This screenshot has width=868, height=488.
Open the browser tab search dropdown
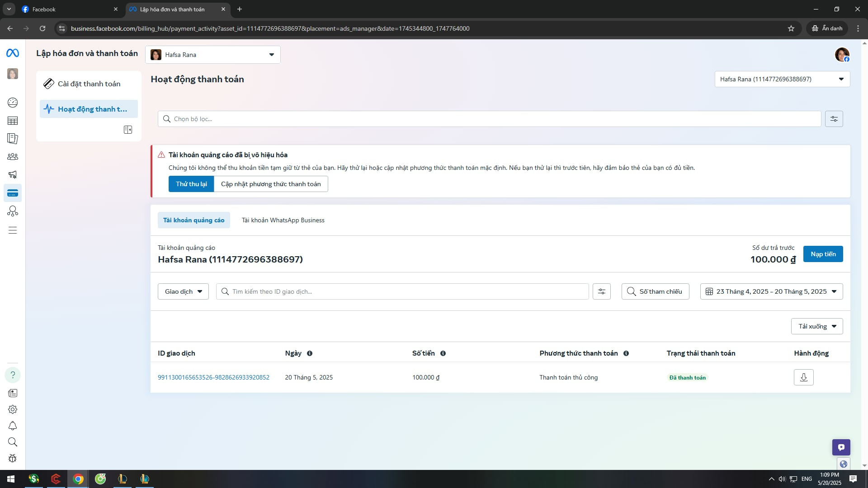[9, 9]
